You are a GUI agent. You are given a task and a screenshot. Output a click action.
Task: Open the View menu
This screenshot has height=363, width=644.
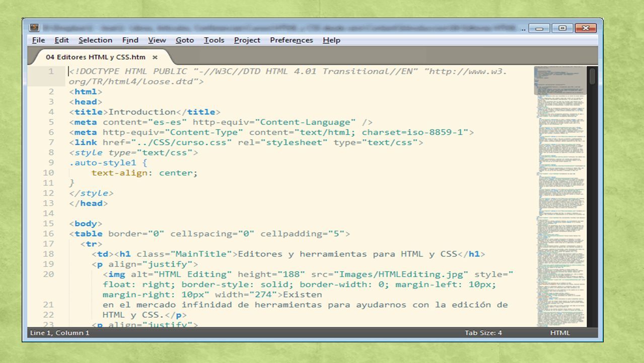(157, 40)
